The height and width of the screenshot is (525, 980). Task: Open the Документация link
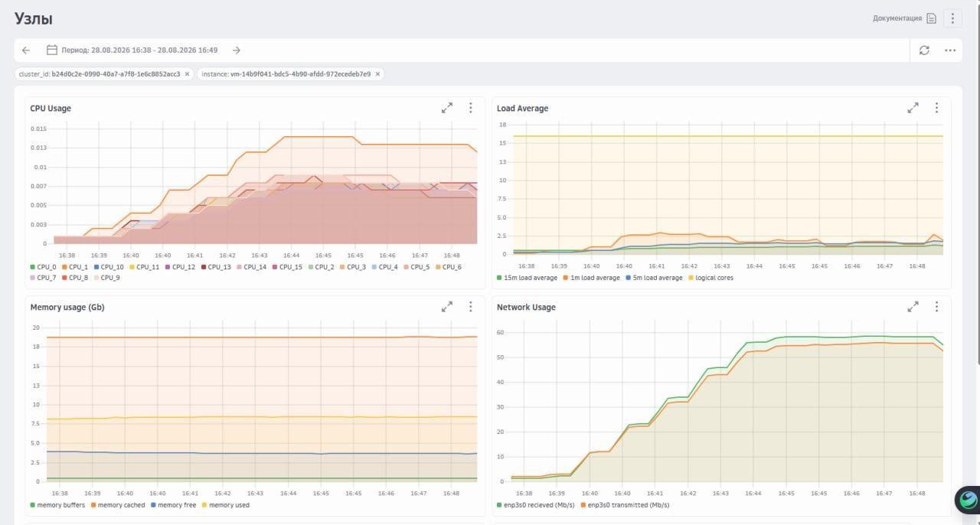click(x=897, y=18)
